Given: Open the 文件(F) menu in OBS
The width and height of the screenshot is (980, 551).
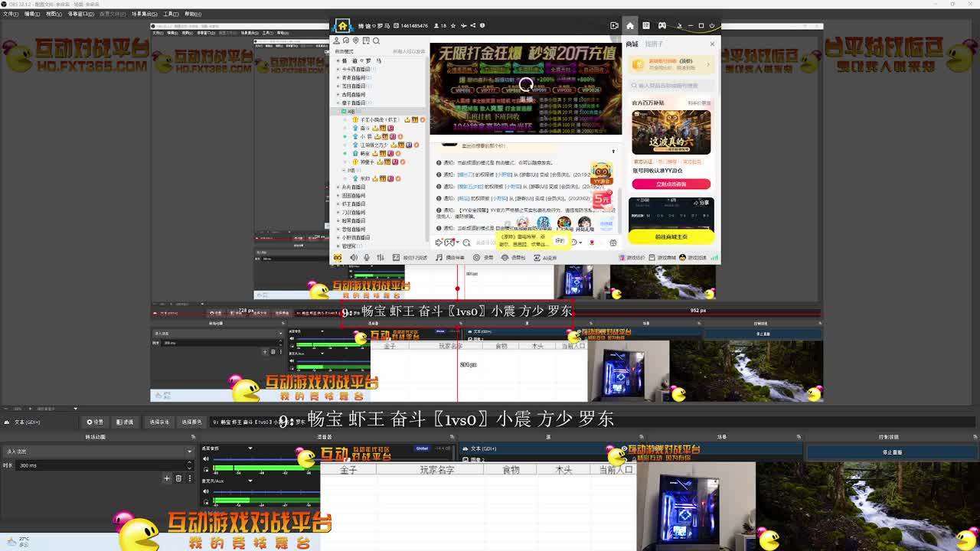Looking at the screenshot, I should pyautogui.click(x=11, y=14).
